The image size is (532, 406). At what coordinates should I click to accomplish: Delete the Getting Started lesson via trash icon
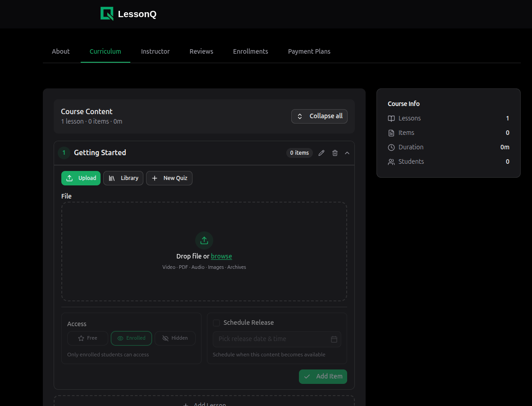click(x=335, y=153)
